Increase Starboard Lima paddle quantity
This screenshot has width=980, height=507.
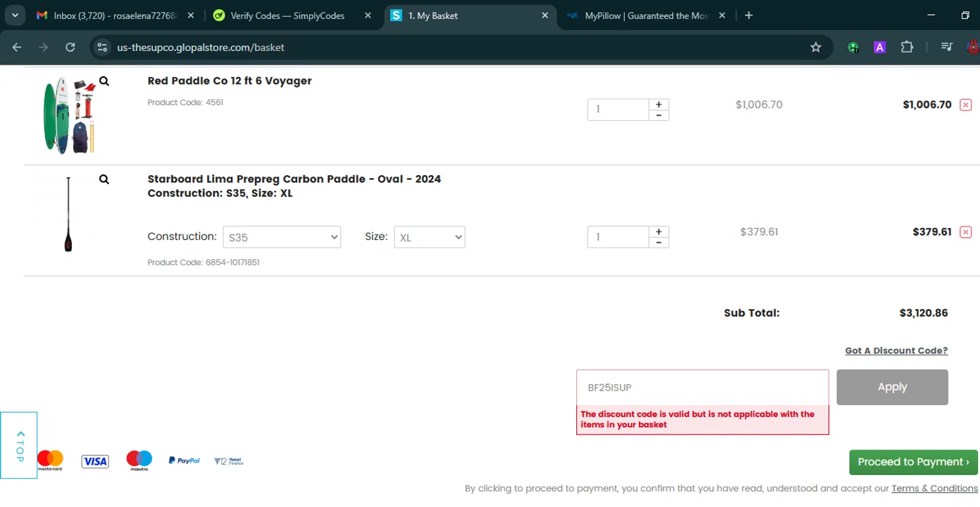click(659, 232)
